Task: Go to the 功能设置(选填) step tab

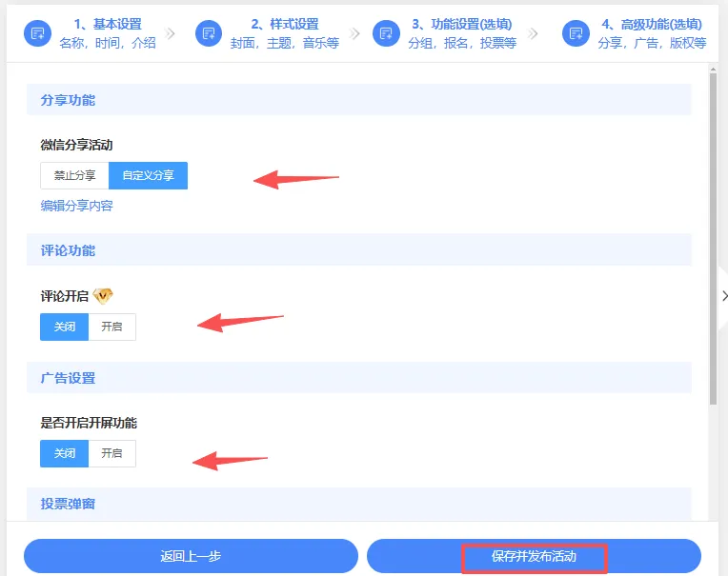Action: pyautogui.click(x=462, y=33)
